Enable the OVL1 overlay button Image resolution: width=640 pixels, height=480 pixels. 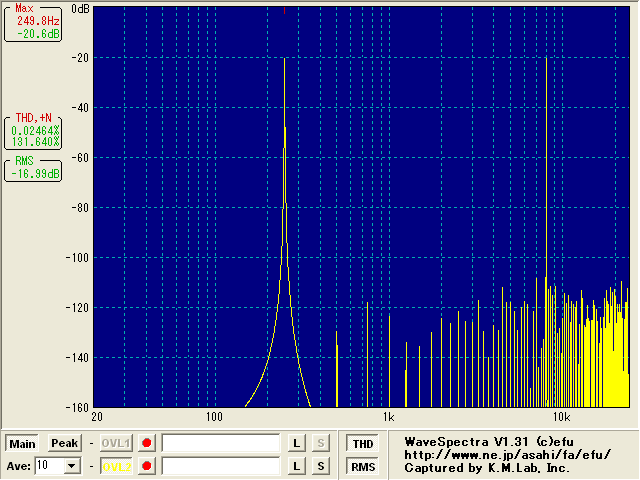coord(116,443)
